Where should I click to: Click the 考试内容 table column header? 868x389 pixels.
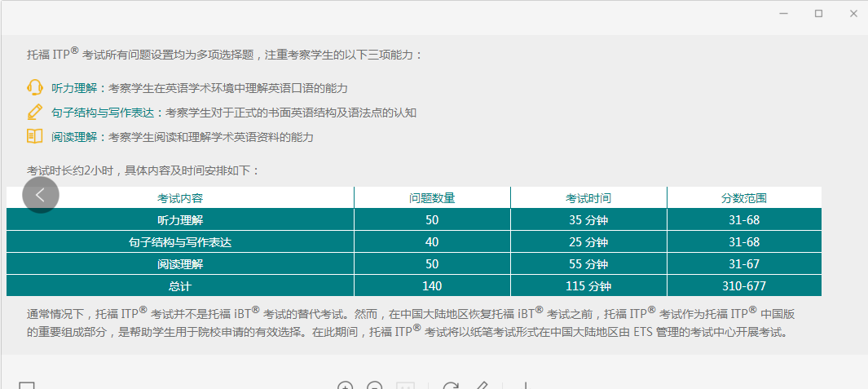[x=180, y=198]
